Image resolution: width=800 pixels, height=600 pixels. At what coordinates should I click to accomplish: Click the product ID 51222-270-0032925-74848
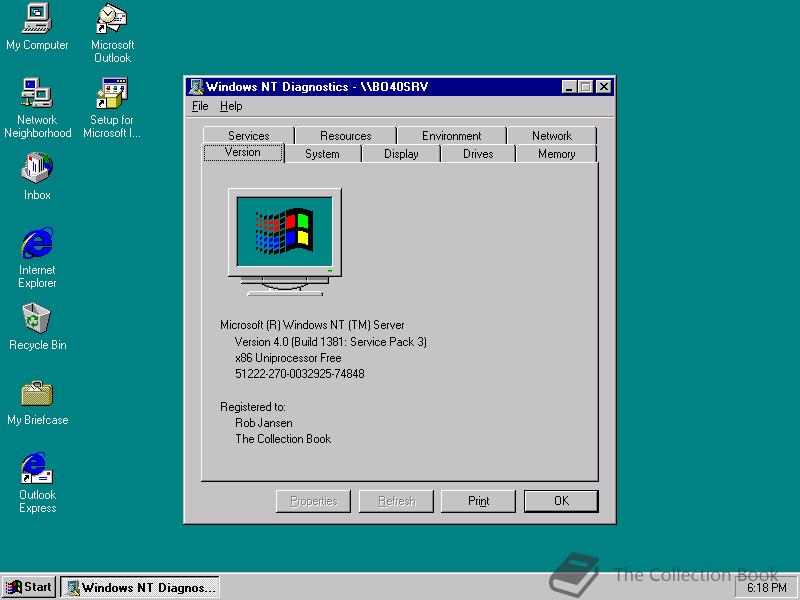pyautogui.click(x=299, y=374)
